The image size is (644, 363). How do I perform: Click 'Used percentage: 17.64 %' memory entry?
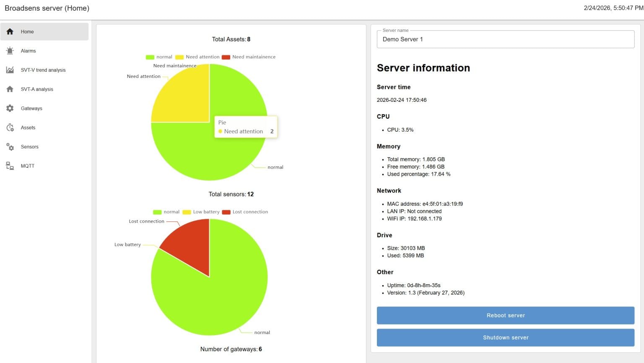pyautogui.click(x=418, y=174)
